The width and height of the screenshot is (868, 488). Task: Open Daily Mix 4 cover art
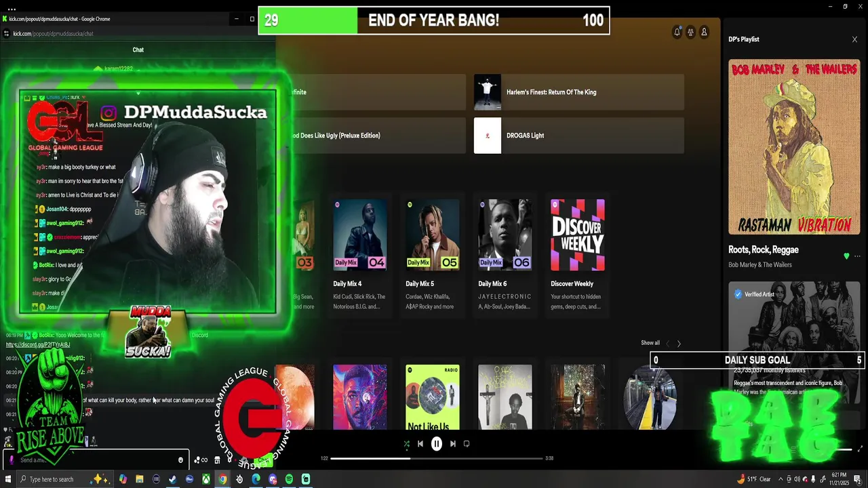tap(360, 235)
